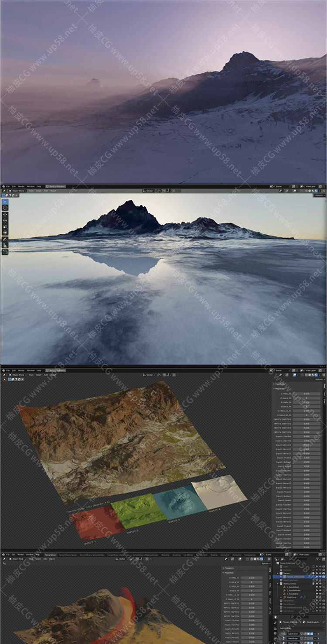The height and width of the screenshot is (644, 327).
Task: Switch to solid shading in the terrain-tiles window
Action: tap(310, 375)
